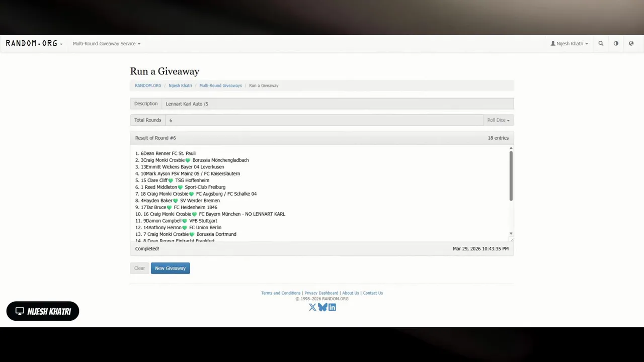The width and height of the screenshot is (644, 362).
Task: Expand the Roll Dice dropdown
Action: click(x=498, y=120)
